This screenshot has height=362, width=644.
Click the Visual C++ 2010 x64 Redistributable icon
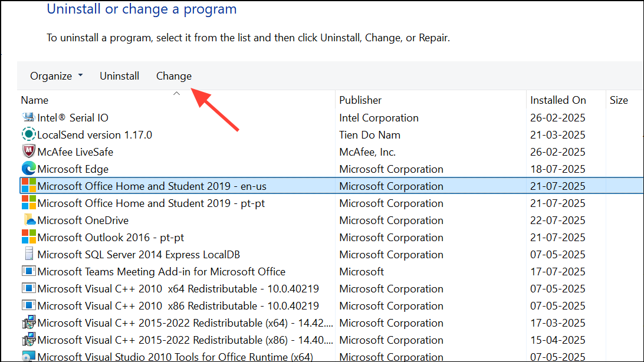coord(28,288)
